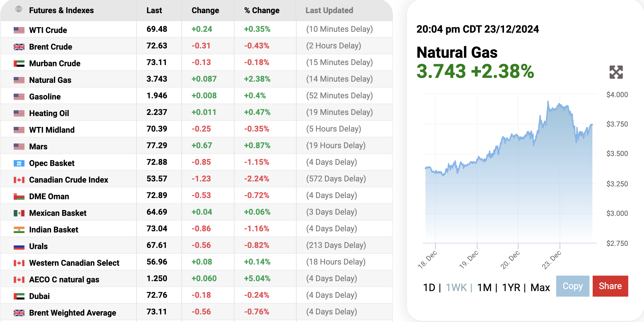Viewport: 644px width, 322px height.
Task: Click the Indian flag beside Indian Basket
Action: tap(19, 230)
